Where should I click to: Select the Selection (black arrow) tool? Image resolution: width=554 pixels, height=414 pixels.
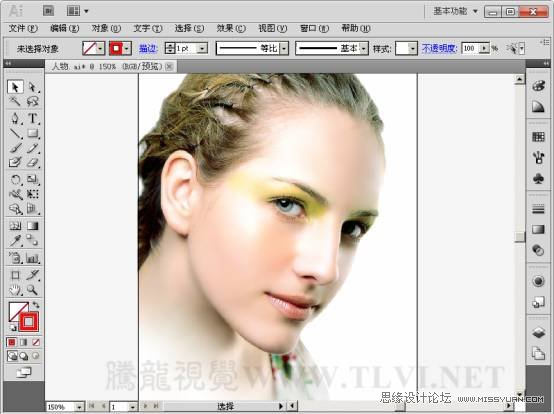click(x=15, y=87)
